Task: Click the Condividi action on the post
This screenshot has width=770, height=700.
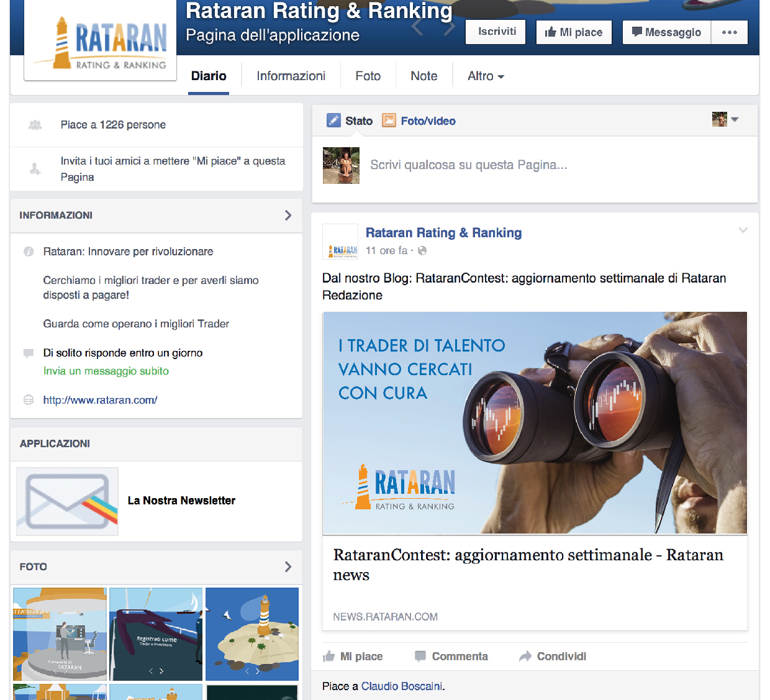Action: click(553, 657)
